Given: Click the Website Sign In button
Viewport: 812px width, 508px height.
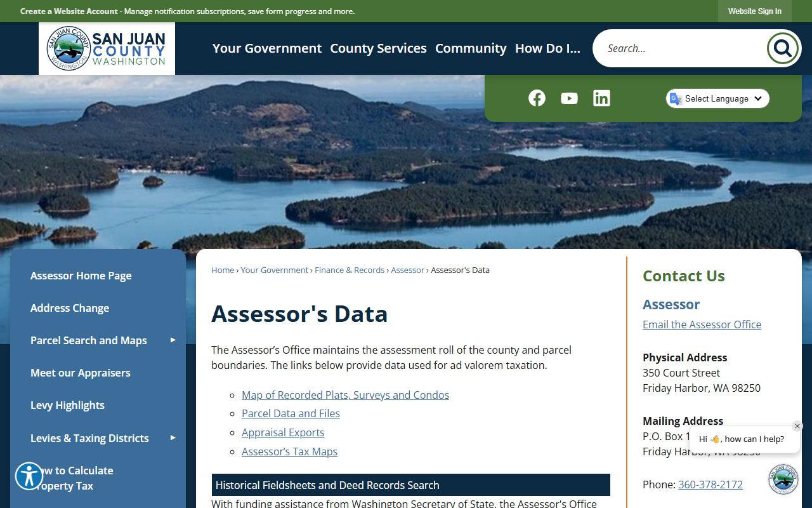Looking at the screenshot, I should pos(755,11).
